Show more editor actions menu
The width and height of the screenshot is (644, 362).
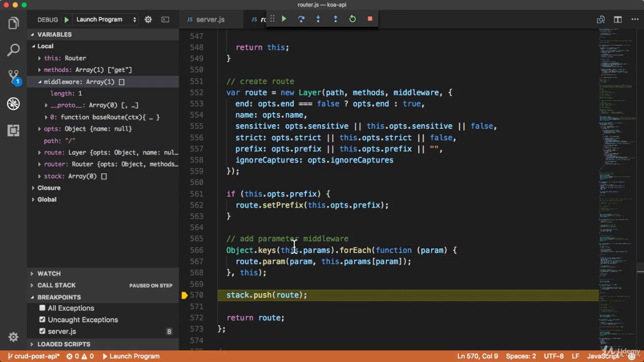pyautogui.click(x=634, y=20)
